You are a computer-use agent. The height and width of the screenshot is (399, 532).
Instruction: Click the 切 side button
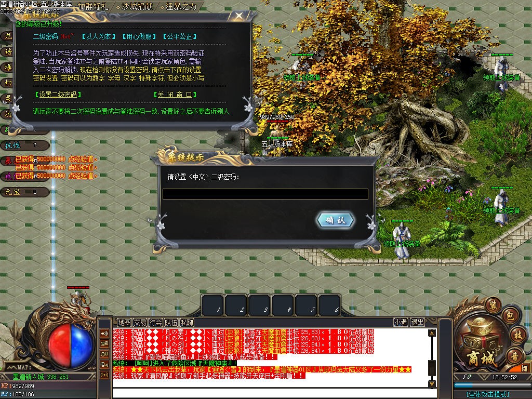pos(8,83)
